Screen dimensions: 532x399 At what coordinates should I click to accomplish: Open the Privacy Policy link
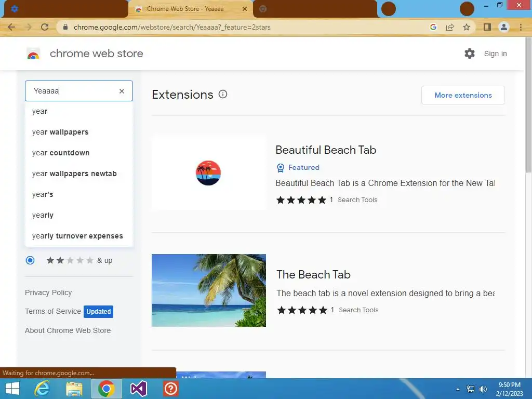pos(48,292)
